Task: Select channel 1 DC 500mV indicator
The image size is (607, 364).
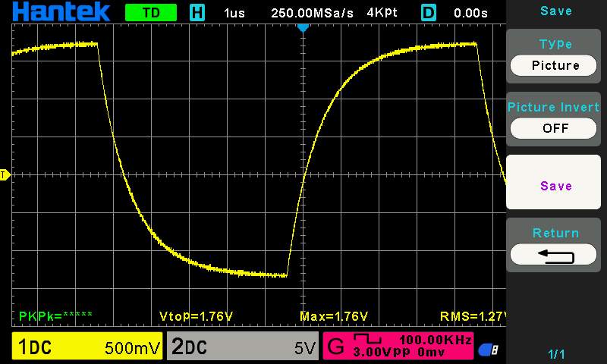Action: coord(87,347)
